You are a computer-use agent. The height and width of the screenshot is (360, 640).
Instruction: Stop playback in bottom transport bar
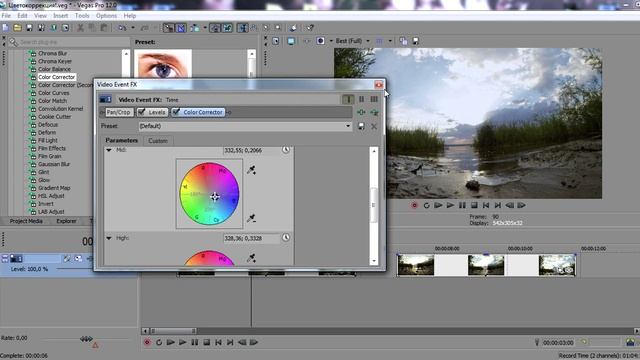(x=207, y=342)
